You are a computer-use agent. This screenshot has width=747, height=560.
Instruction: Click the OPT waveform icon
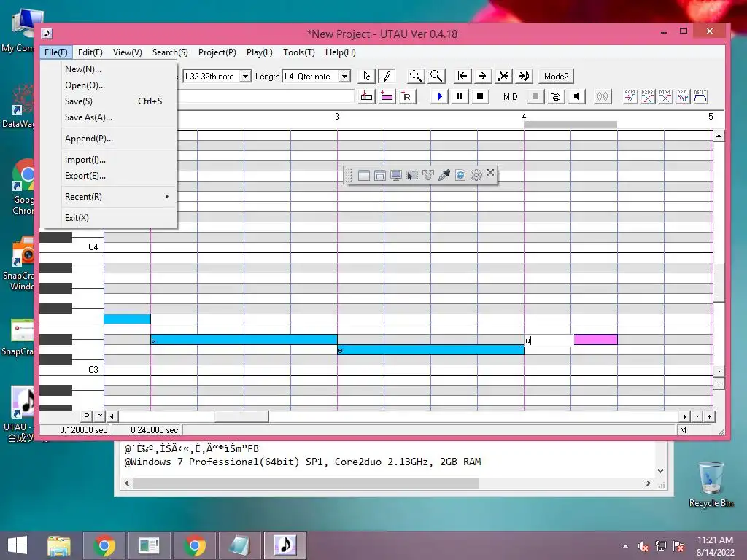[x=683, y=97]
